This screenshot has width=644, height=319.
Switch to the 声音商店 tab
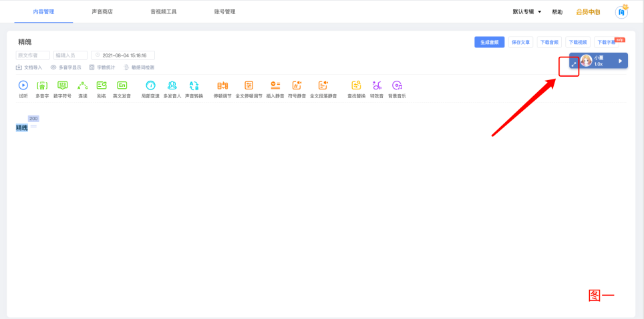pyautogui.click(x=102, y=12)
